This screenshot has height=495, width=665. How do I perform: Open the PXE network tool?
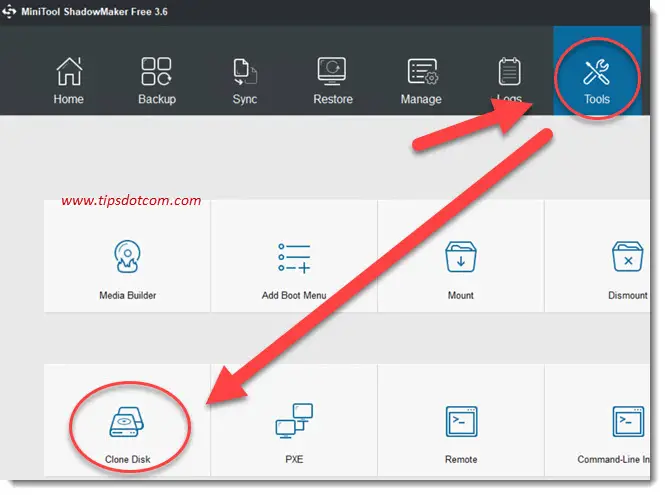(x=294, y=420)
